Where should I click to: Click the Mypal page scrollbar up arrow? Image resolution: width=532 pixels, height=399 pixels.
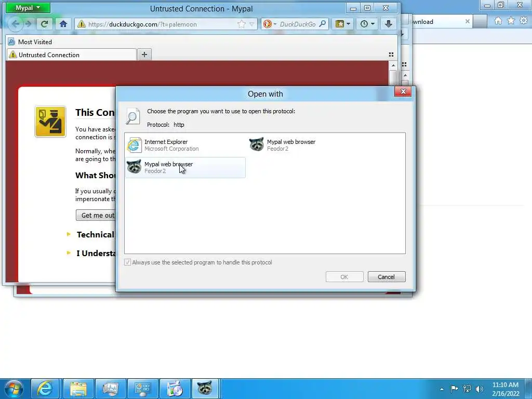tap(393, 65)
